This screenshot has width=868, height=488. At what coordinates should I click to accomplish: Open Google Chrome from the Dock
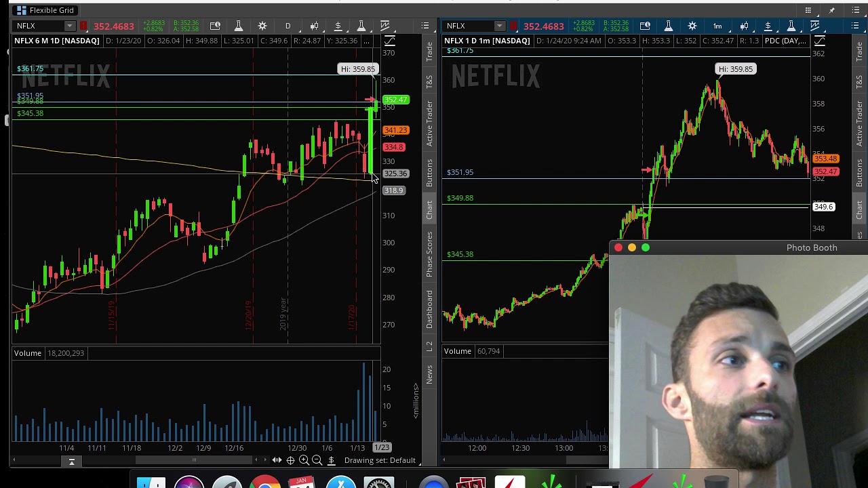(x=265, y=483)
